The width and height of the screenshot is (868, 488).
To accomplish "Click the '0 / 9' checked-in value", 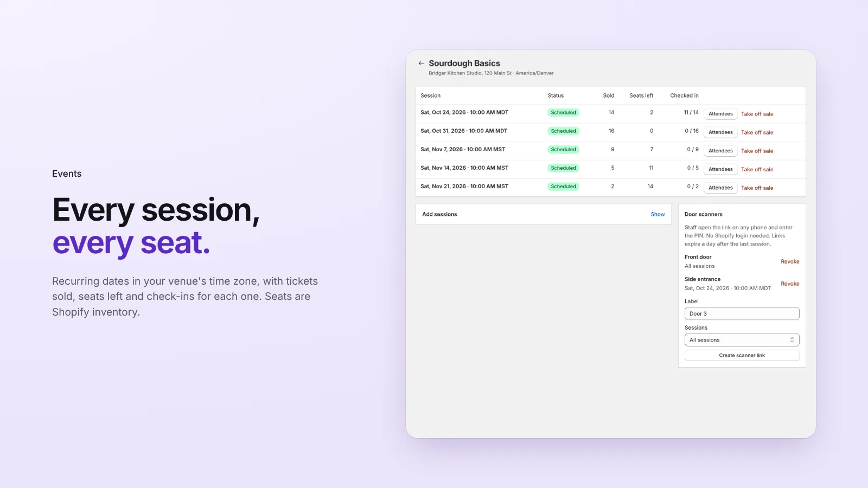I will coord(693,149).
